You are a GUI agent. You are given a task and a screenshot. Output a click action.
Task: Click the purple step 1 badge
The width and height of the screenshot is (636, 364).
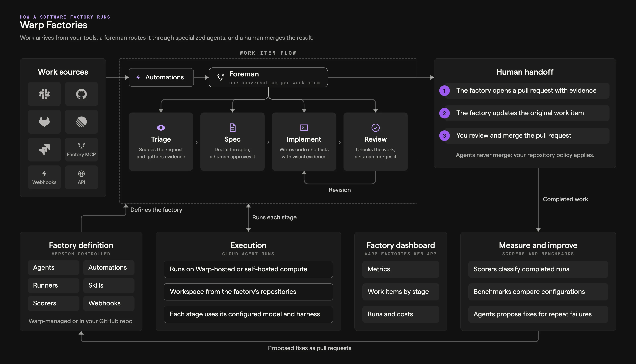coord(444,91)
